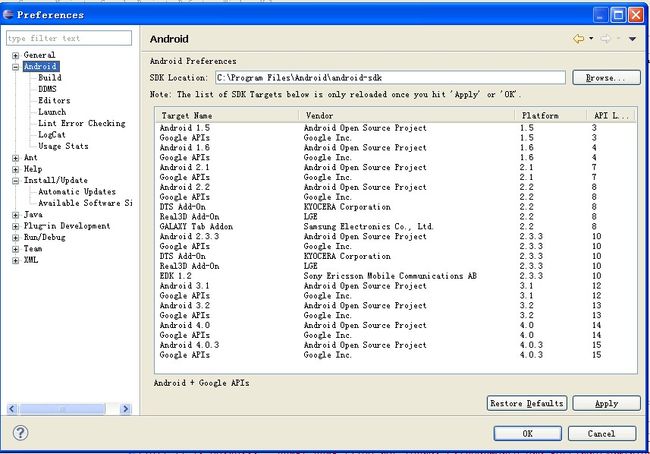Viewport: 650px width, 454px height.
Task: Expand the Help tree node
Action: coord(15,170)
